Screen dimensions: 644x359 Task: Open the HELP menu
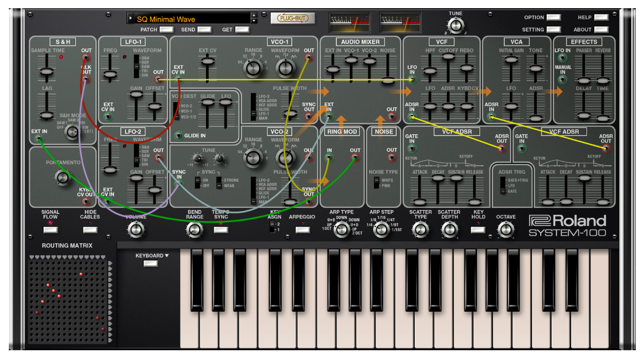(601, 18)
